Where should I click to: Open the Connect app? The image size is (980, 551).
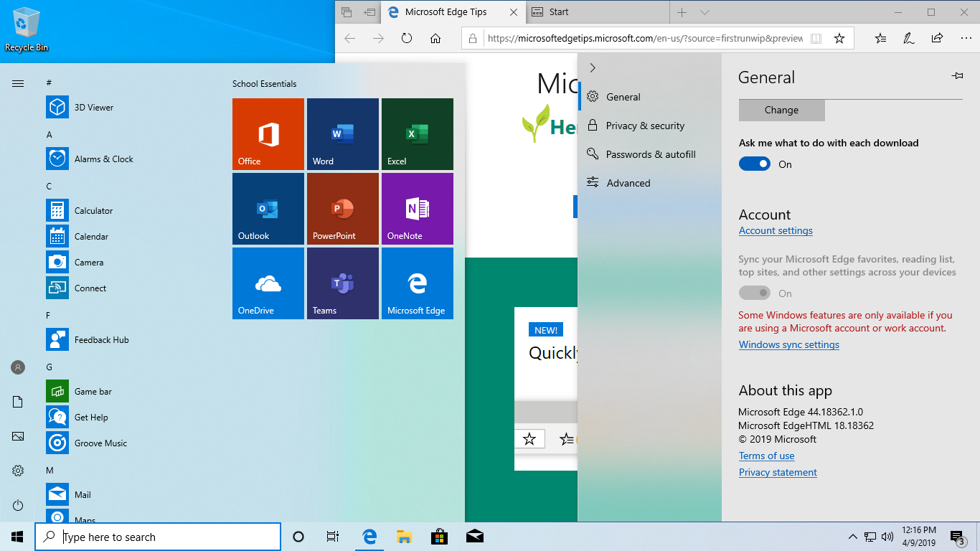[x=129, y=288]
